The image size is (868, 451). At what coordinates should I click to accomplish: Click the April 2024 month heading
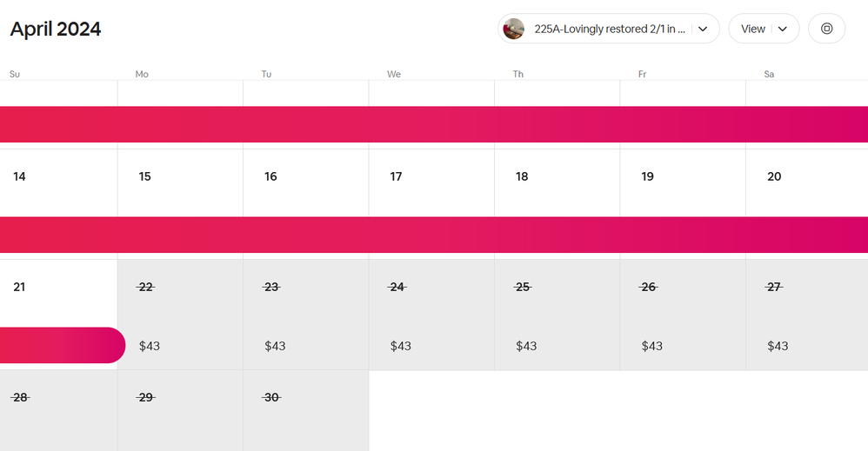(x=56, y=29)
